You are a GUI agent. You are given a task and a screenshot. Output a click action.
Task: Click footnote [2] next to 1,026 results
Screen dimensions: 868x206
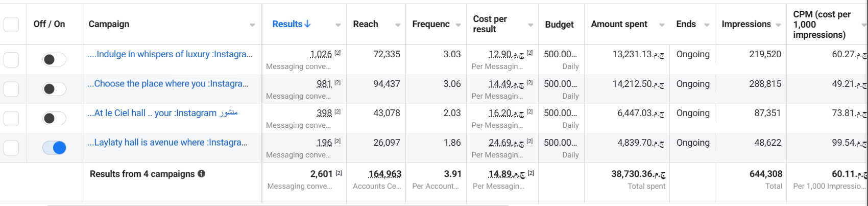[337, 53]
